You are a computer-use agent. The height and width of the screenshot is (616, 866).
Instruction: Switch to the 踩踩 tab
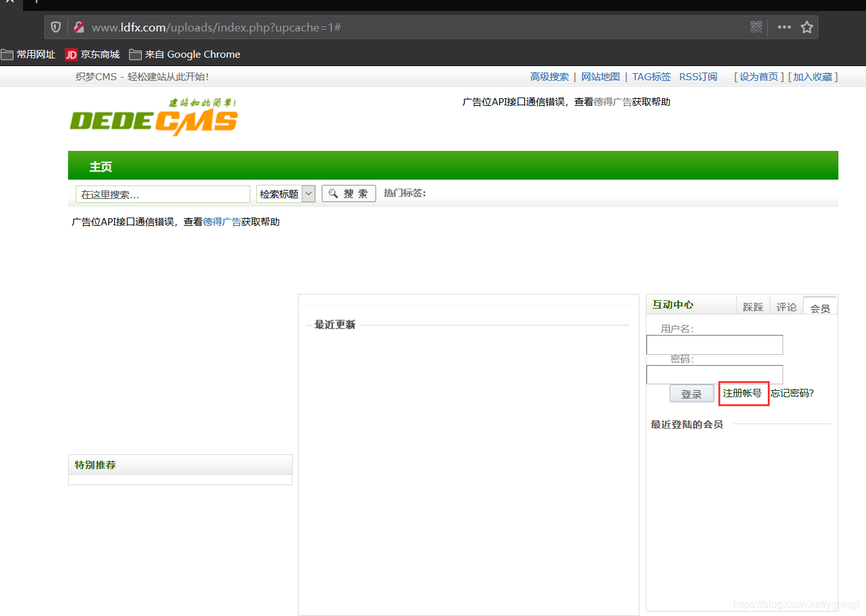pyautogui.click(x=752, y=307)
